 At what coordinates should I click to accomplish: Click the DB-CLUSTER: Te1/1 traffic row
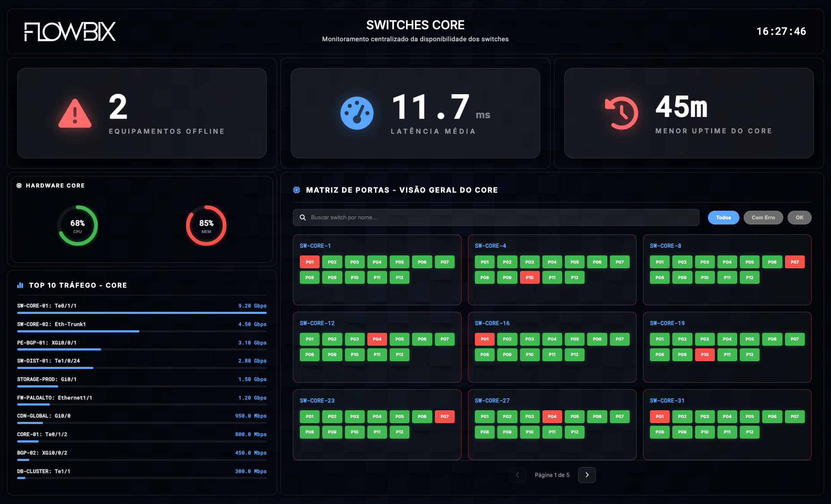(x=142, y=473)
